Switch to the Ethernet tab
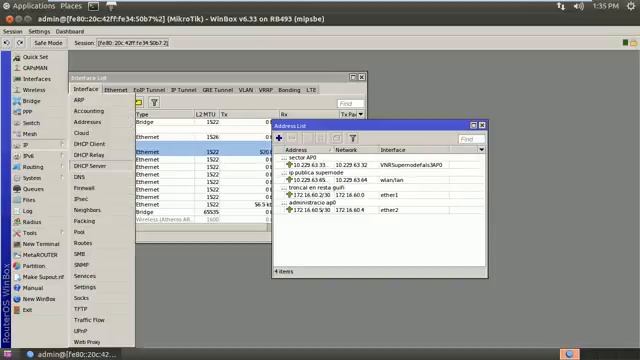The image size is (640, 360). pos(116,90)
